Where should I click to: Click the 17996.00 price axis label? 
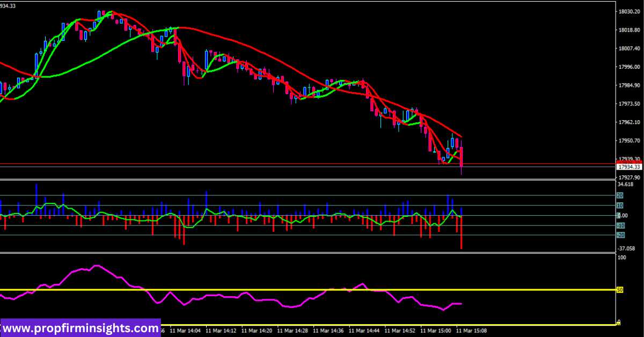pos(630,67)
